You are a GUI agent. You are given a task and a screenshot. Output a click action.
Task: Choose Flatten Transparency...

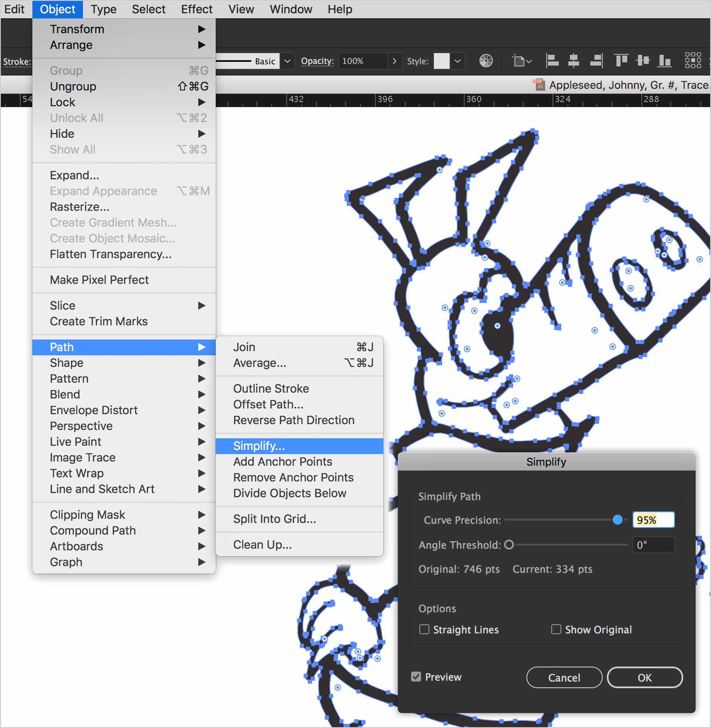coord(124,254)
